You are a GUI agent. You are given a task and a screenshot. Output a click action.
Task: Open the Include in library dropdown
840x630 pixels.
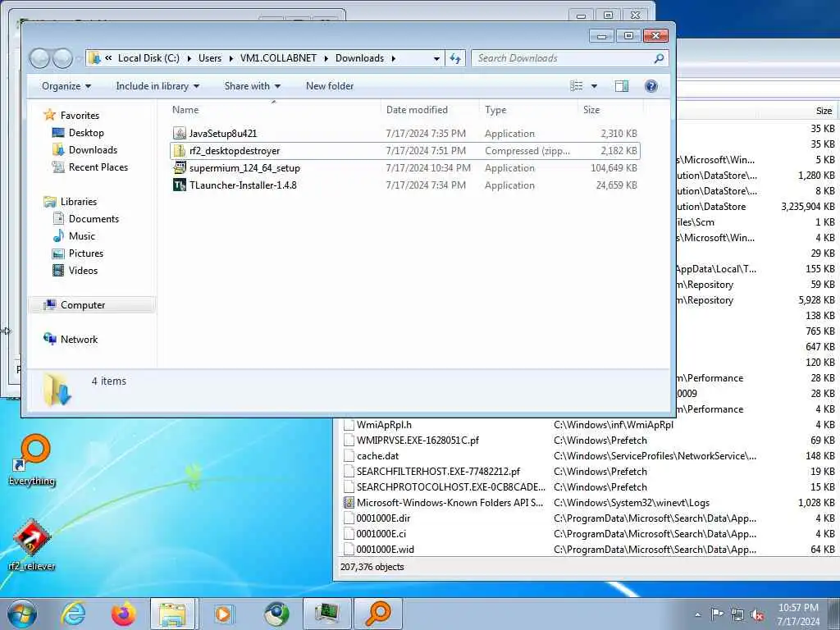tap(157, 86)
